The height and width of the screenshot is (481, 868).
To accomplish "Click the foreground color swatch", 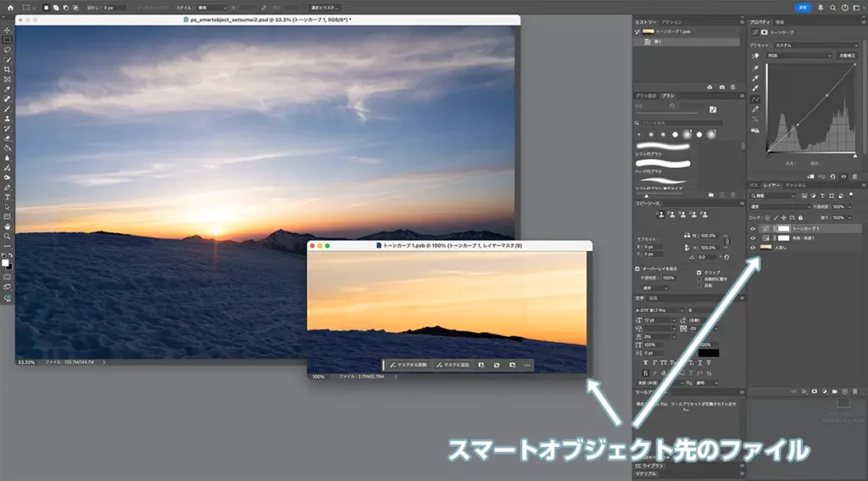I will pyautogui.click(x=6, y=261).
